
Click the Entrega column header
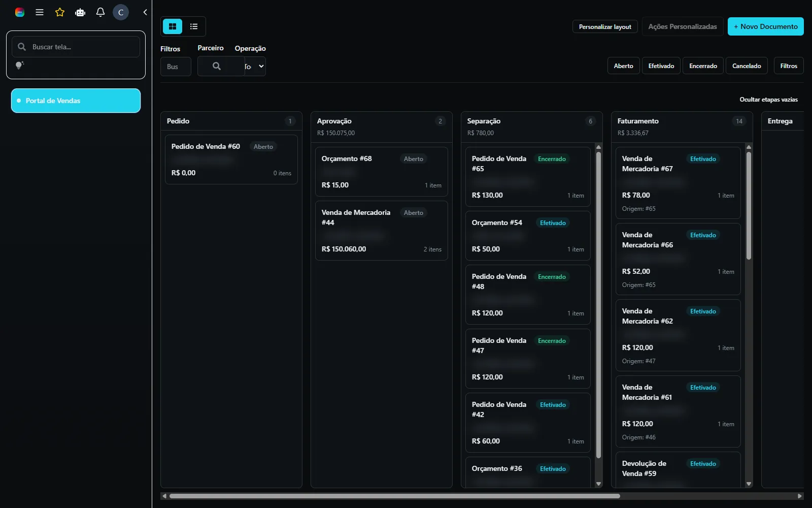click(783, 121)
